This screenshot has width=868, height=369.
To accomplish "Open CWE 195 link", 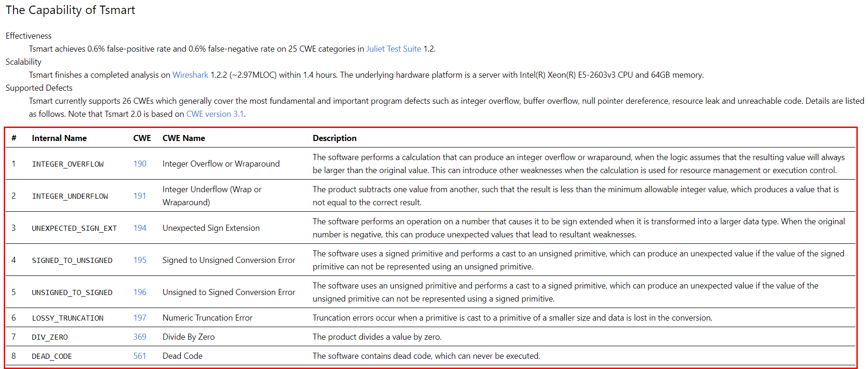I will point(140,260).
